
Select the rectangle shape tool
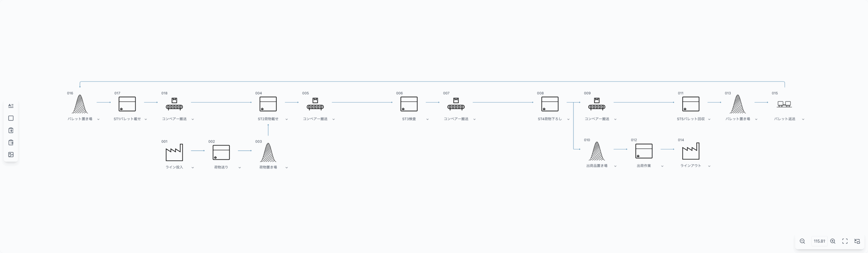point(11,118)
